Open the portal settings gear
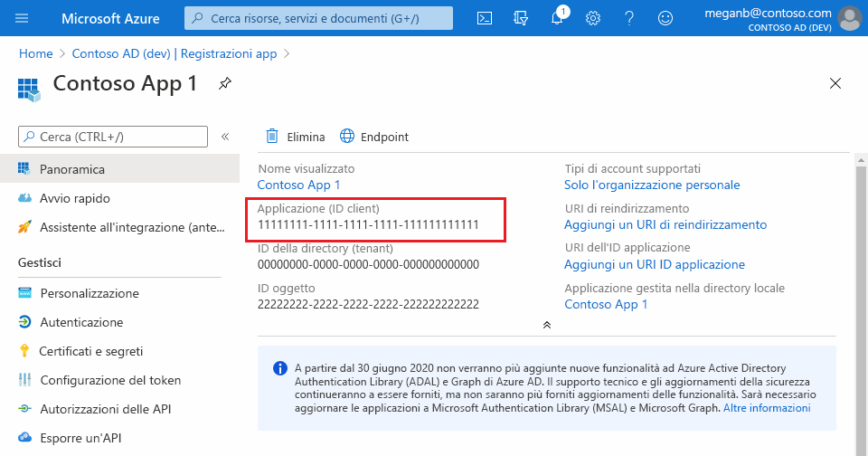The height and width of the screenshot is (456, 868). [x=593, y=18]
